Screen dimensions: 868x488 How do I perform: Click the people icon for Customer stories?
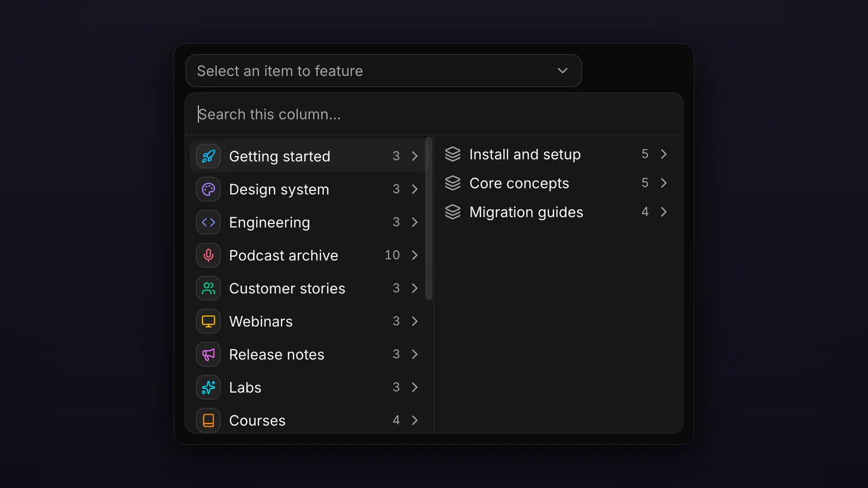pyautogui.click(x=208, y=288)
